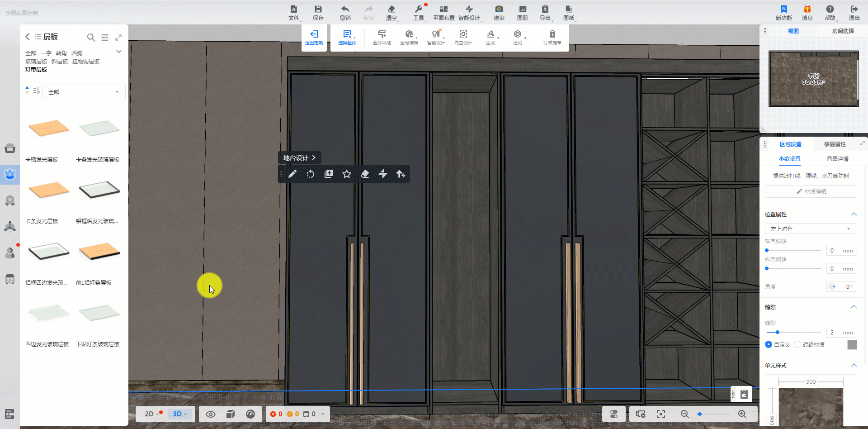The height and width of the screenshot is (429, 868).
Task: Click the 材质编辑 button
Action: pos(811,191)
